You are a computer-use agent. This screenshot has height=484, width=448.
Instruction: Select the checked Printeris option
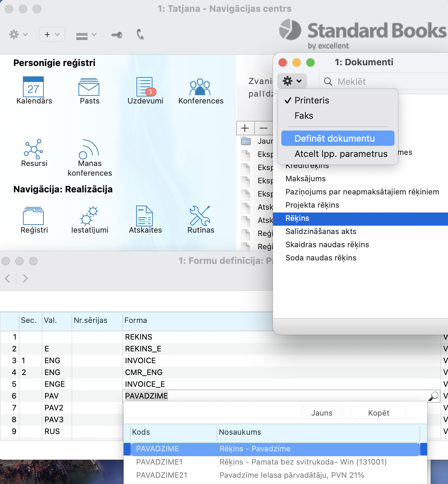312,100
